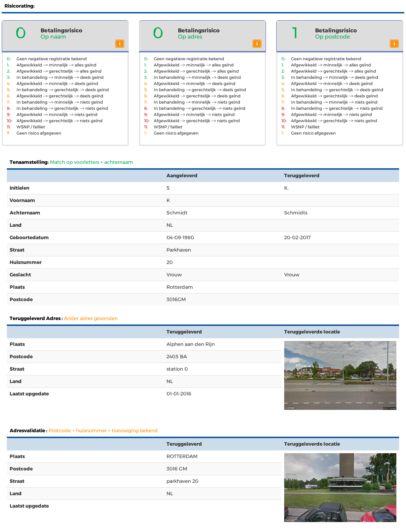406x532 pixels.
Task: Select risk score 1 on Op postcode card
Action: click(x=295, y=33)
